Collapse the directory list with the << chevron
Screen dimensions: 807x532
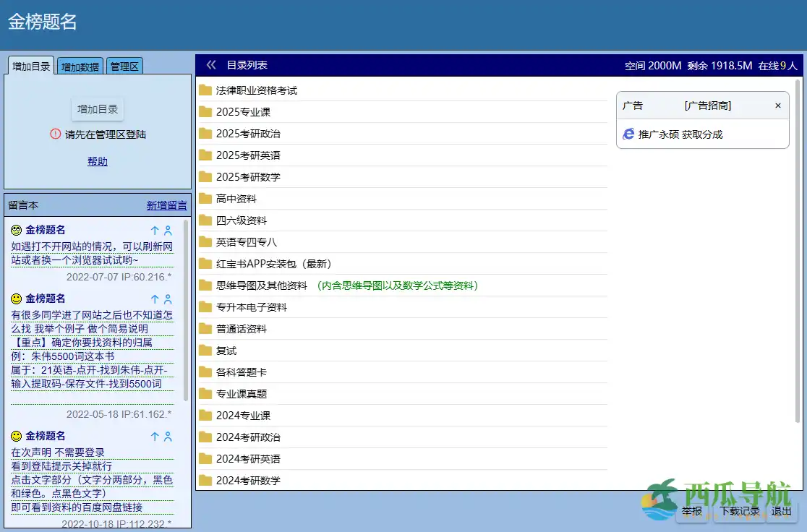[210, 64]
